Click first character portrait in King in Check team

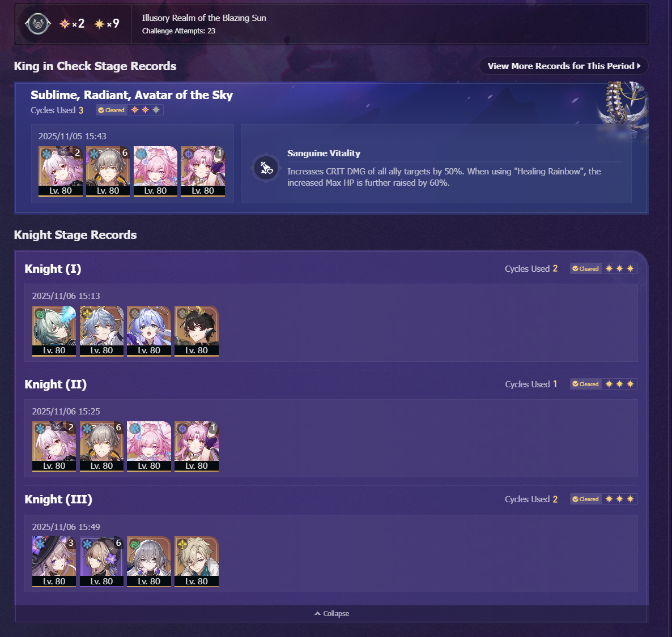[61, 172]
